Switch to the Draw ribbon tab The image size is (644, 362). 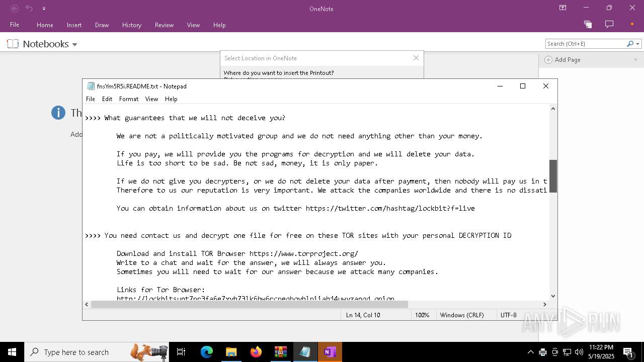click(102, 25)
